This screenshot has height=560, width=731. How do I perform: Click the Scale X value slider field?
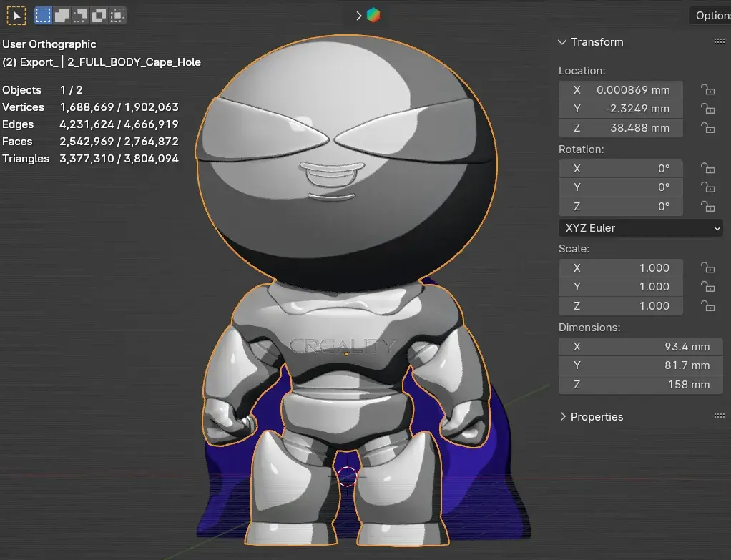pyautogui.click(x=620, y=268)
